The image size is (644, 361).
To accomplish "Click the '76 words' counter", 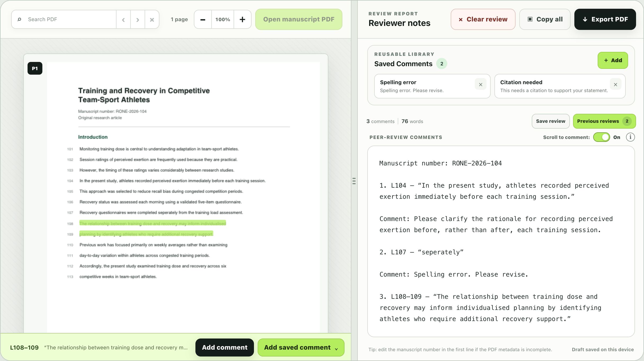I will 412,121.
